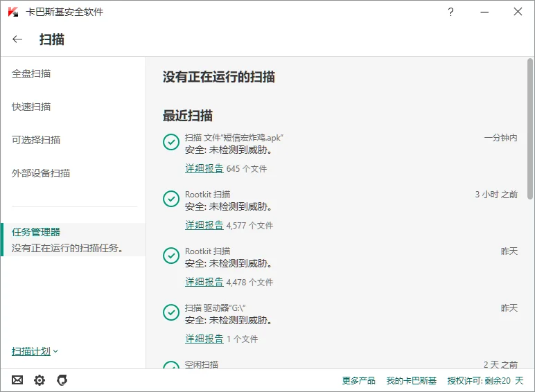Select 全盘扫描 in the sidebar
This screenshot has width=535, height=392.
tap(31, 73)
